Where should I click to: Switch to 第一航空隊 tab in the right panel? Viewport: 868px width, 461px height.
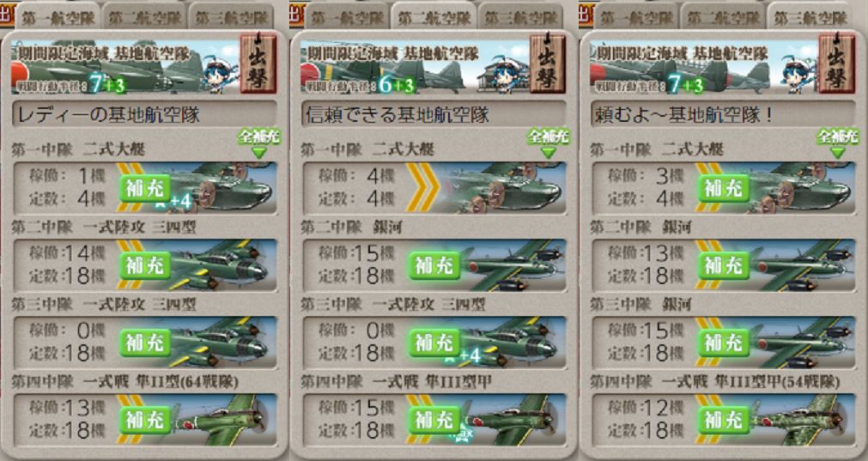pyautogui.click(x=636, y=17)
